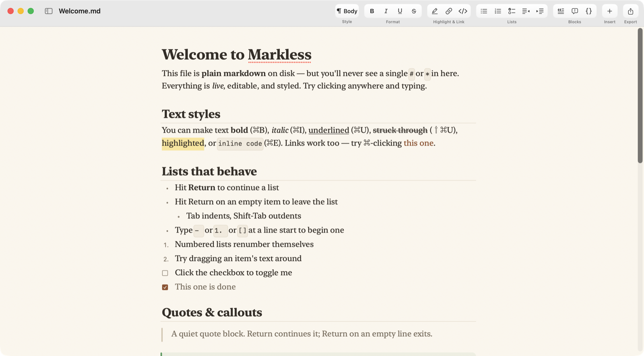Check the 'Click the checkbox to toggle me' box
The image size is (644, 356).
[x=165, y=273]
